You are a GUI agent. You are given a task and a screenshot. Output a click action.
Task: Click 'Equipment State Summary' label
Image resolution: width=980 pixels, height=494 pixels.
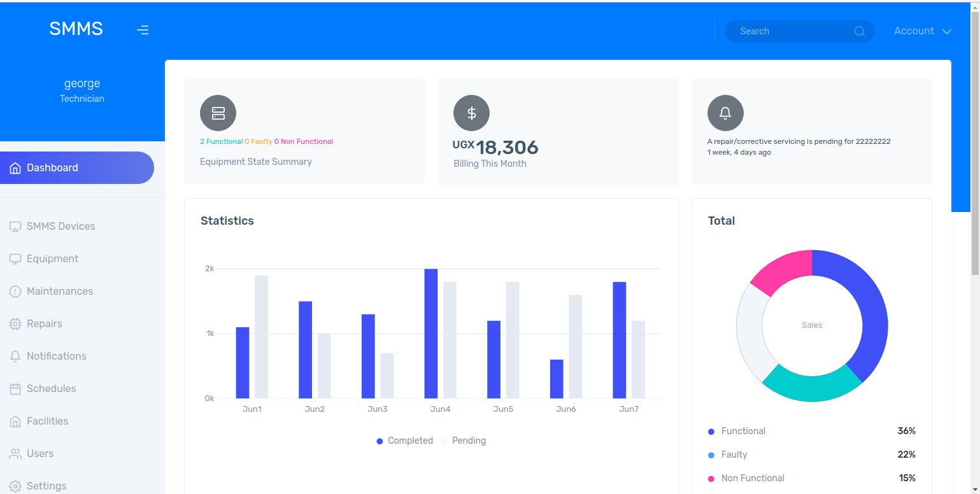256,162
